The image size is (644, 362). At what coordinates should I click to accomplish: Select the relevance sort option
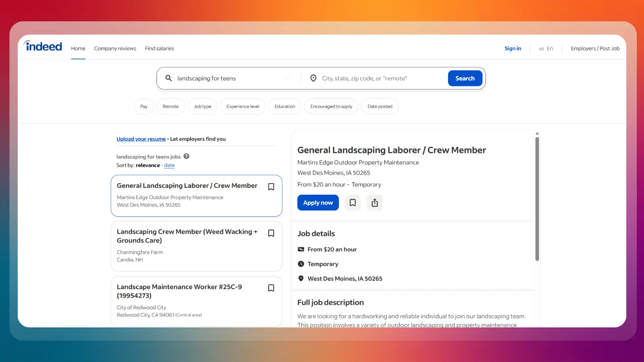(148, 165)
